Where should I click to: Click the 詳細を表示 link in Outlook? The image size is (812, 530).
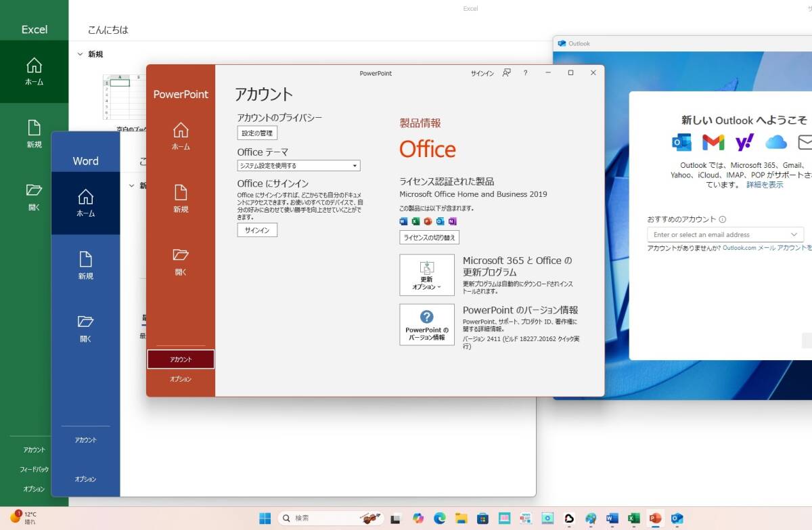(x=765, y=184)
